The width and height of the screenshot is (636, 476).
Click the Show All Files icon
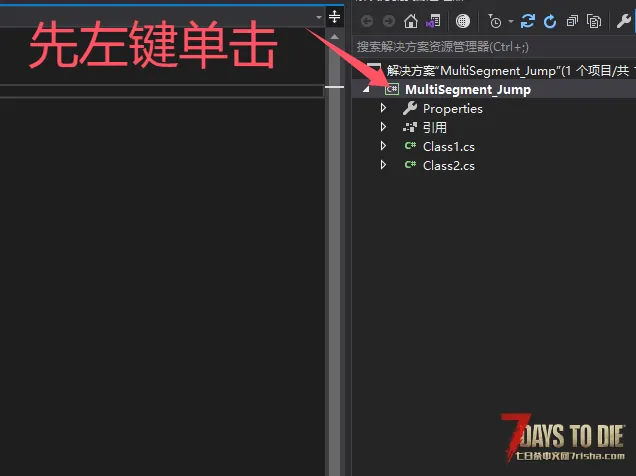(594, 21)
